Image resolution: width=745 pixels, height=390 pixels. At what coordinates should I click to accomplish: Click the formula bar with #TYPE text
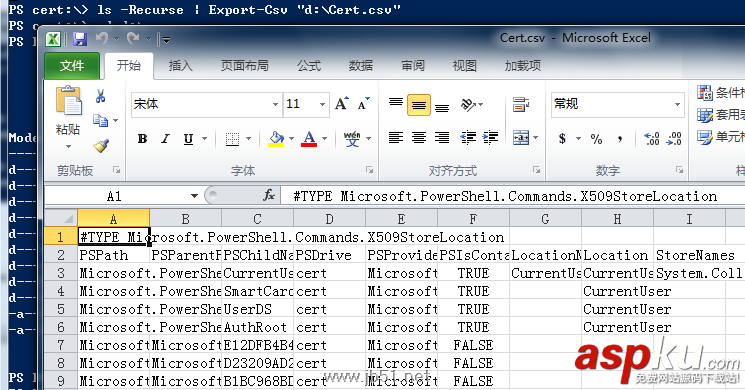(512, 196)
